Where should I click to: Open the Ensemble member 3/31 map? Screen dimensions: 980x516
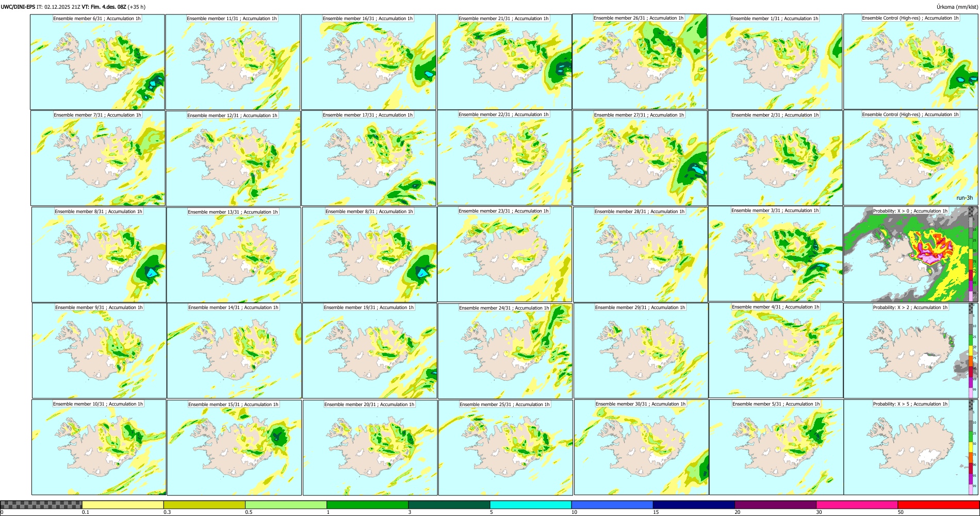(x=776, y=253)
